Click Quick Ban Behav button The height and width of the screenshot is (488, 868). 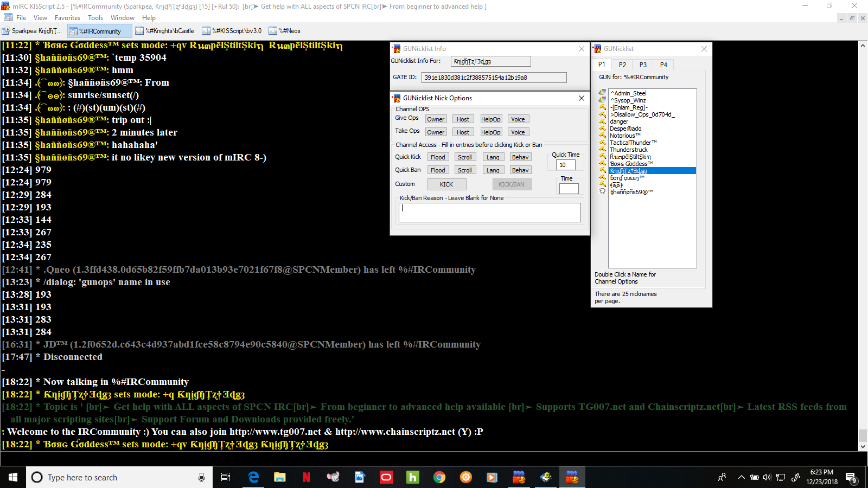point(520,170)
